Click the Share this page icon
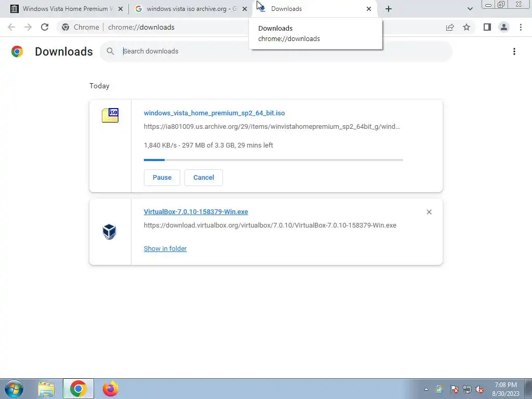 click(450, 27)
